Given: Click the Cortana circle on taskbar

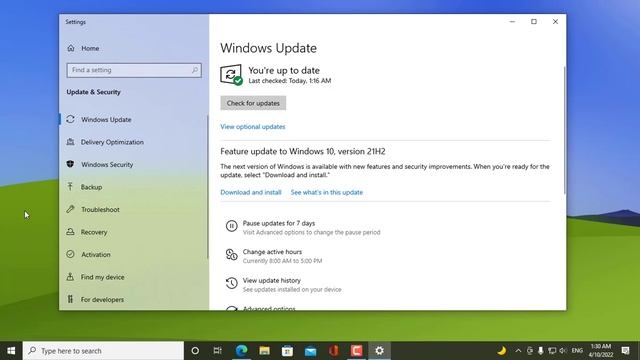Looking at the screenshot, I should coord(195,351).
